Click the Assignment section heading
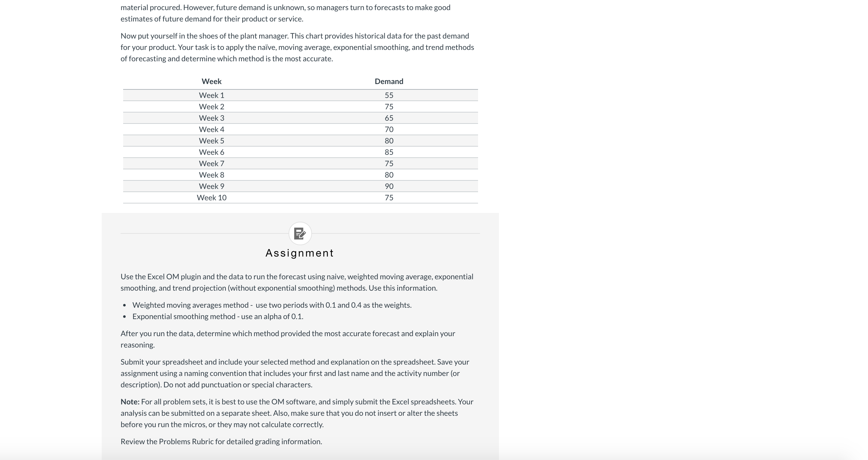The width and height of the screenshot is (868, 460). pyautogui.click(x=300, y=253)
